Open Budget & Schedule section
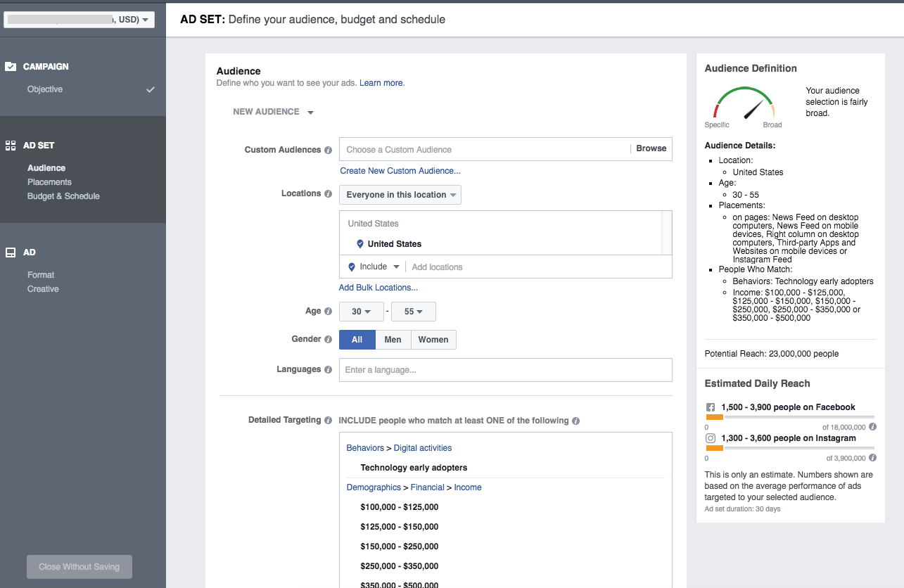This screenshot has width=904, height=588. pyautogui.click(x=63, y=196)
